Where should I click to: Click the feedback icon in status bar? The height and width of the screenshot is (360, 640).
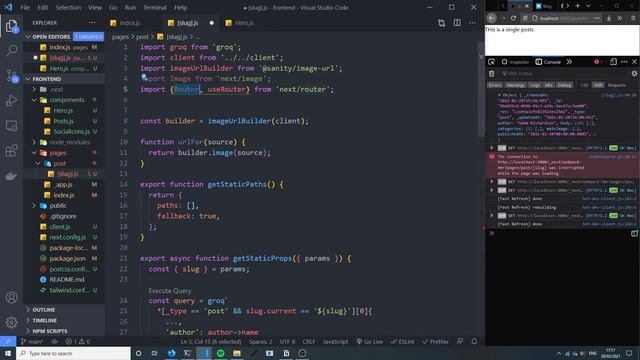pos(460,341)
